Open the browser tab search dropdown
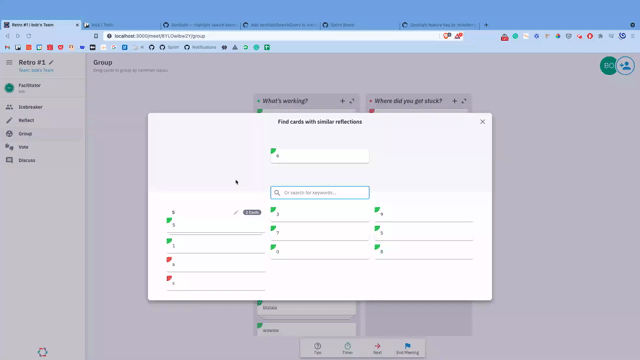The height and width of the screenshot is (360, 640). [632, 25]
